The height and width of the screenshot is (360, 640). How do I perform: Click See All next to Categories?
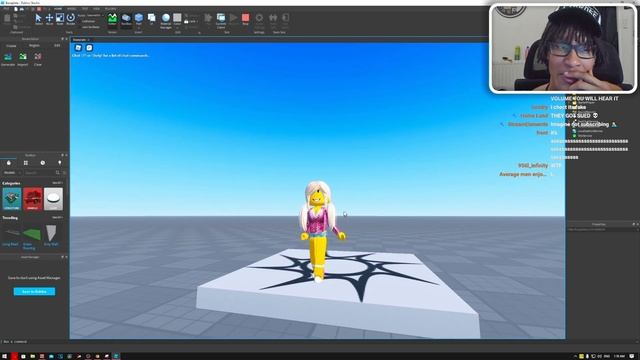(57, 183)
